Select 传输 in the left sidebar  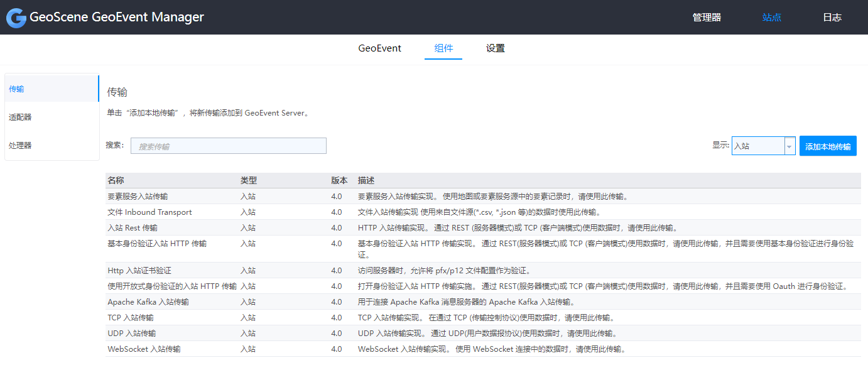pyautogui.click(x=17, y=89)
